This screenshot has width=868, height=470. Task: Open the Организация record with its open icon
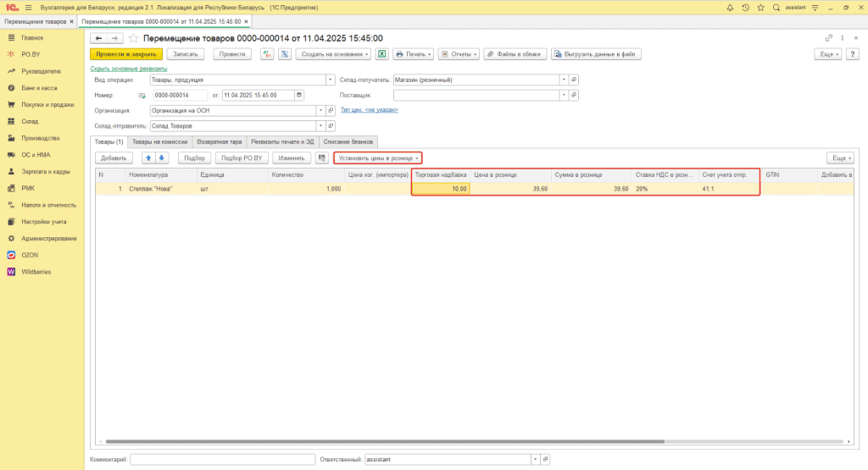pos(331,111)
